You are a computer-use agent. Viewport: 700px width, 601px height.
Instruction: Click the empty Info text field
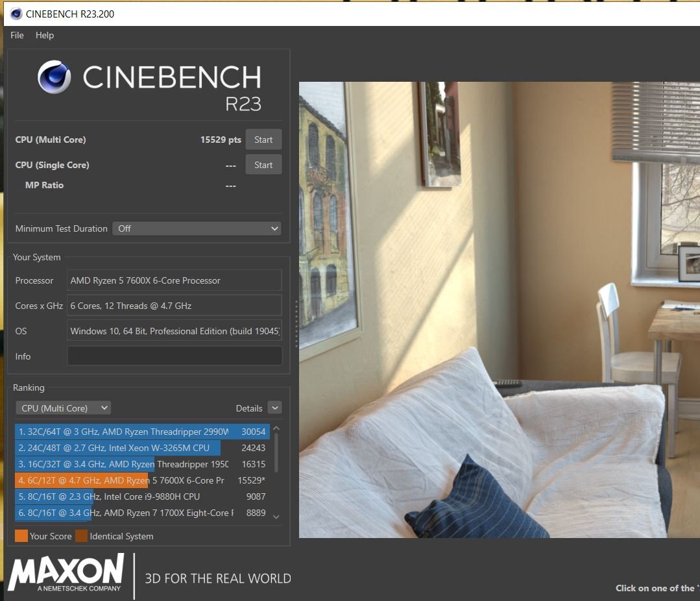point(174,356)
